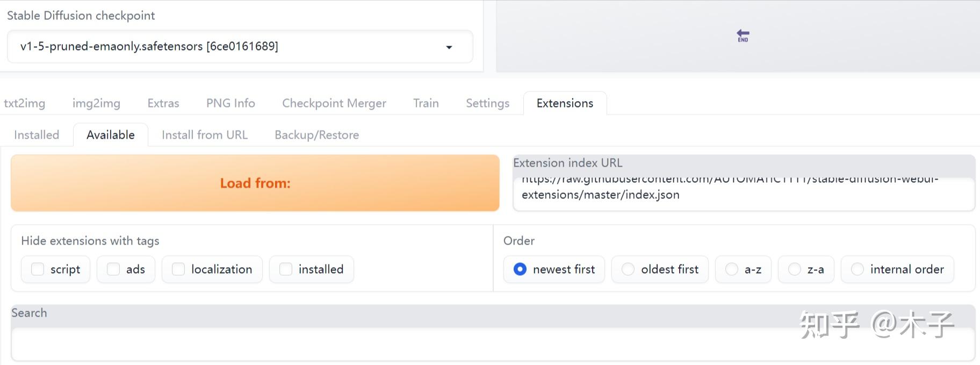Choose oldest first ordering

tap(628, 269)
